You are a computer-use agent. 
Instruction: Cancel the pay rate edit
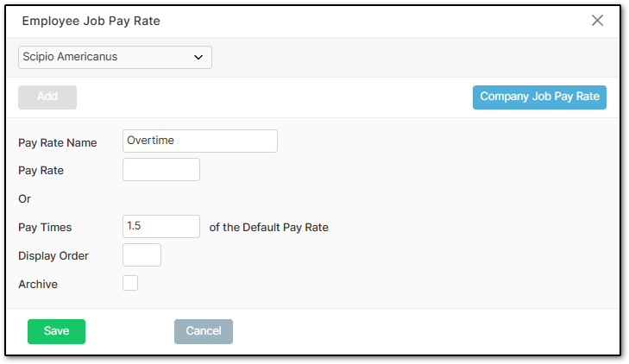(x=204, y=331)
